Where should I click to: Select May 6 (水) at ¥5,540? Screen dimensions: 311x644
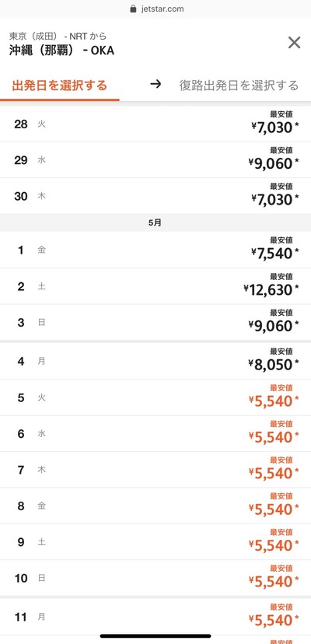(155, 434)
